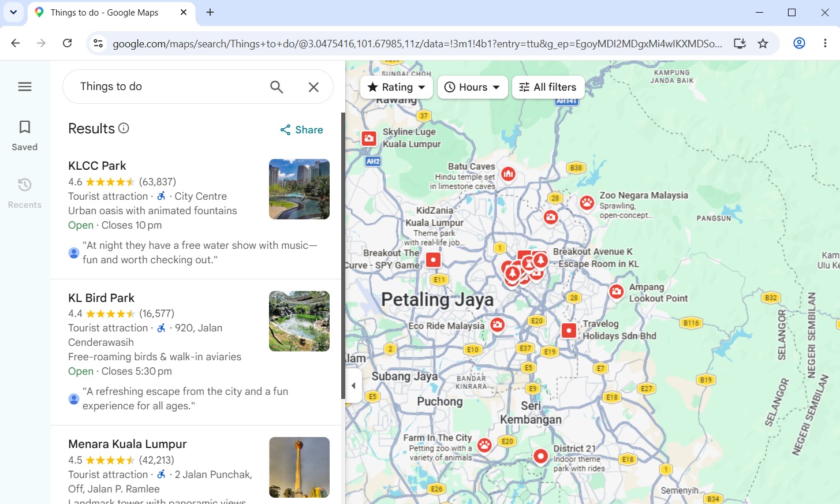840x504 pixels.
Task: Click the District 21 map pin
Action: (540, 456)
